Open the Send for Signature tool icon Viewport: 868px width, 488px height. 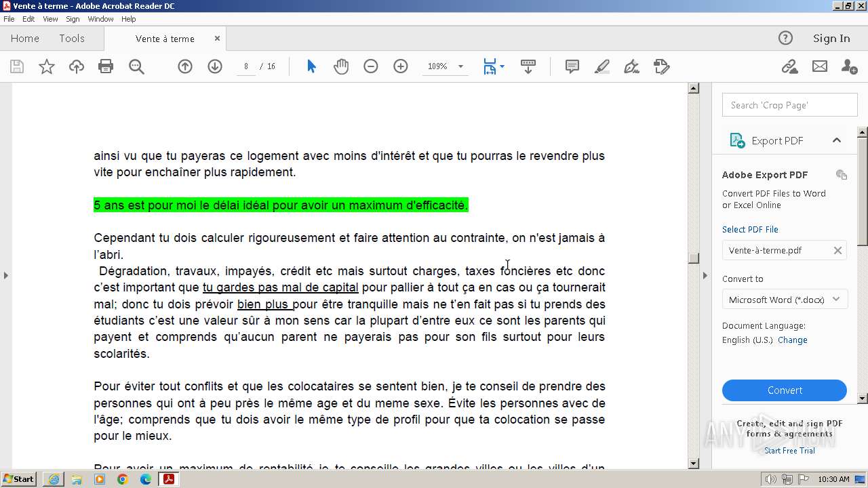662,66
